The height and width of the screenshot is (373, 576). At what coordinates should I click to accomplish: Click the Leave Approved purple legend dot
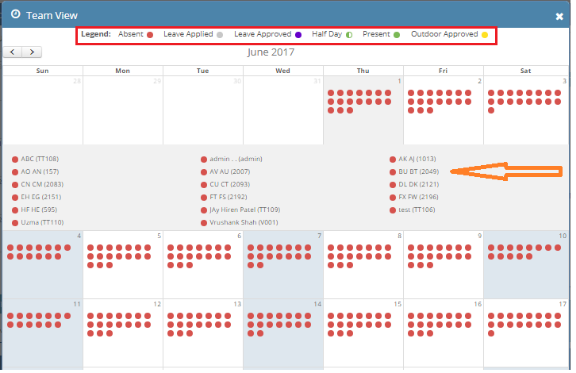click(x=298, y=35)
